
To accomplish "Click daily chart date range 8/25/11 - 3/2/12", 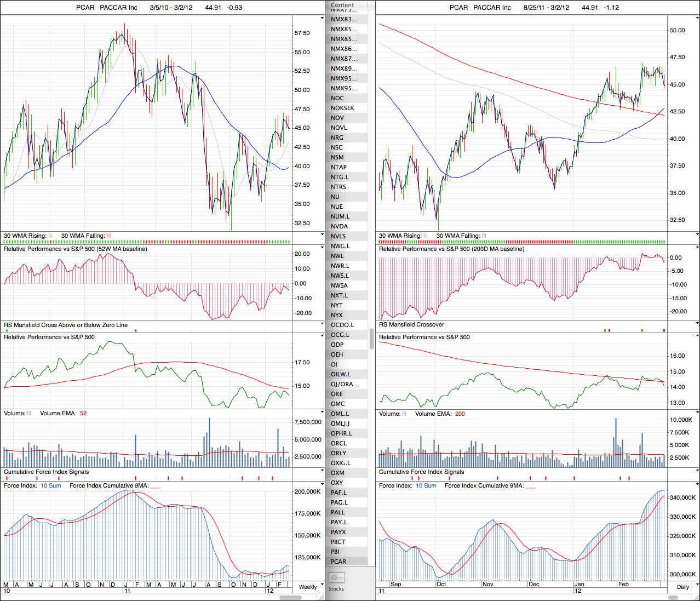I will pos(546,8).
